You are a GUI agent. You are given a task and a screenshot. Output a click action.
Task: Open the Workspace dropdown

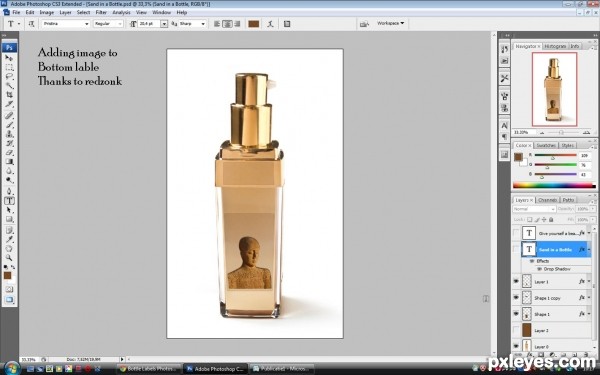tap(390, 23)
